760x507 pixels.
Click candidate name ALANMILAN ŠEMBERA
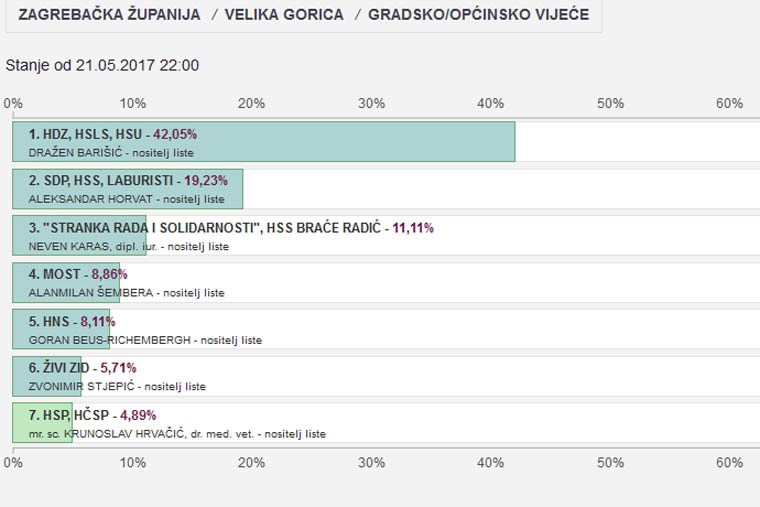[x=91, y=292]
